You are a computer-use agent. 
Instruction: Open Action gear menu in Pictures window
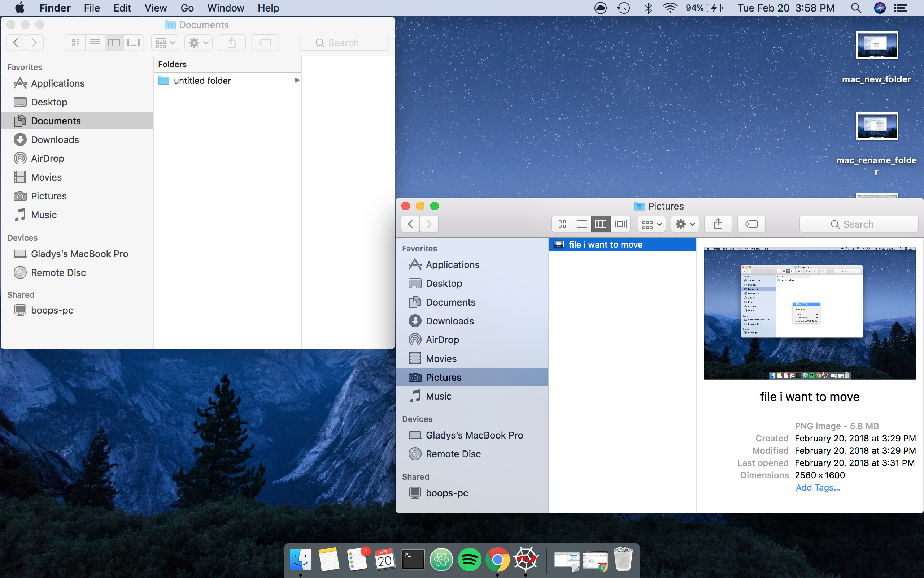(x=685, y=224)
